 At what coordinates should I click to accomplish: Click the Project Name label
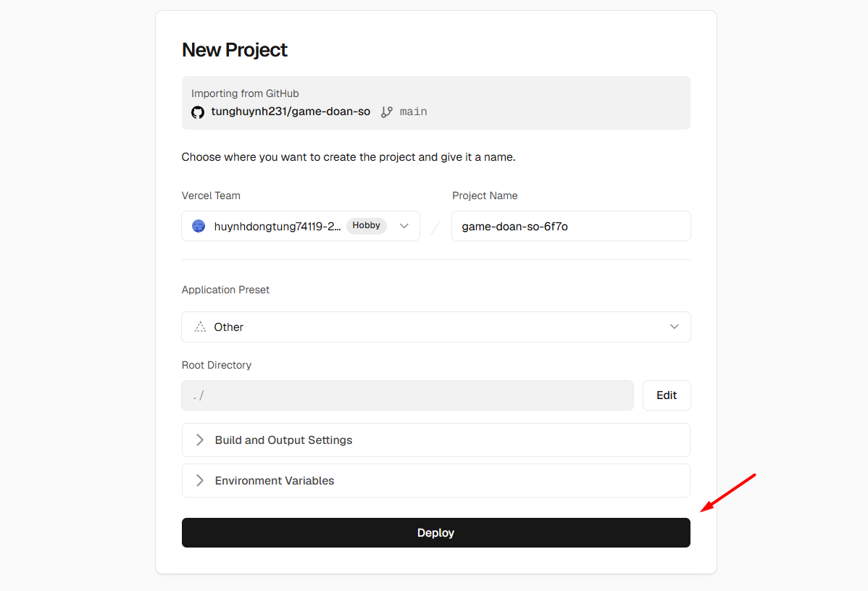[x=485, y=196]
